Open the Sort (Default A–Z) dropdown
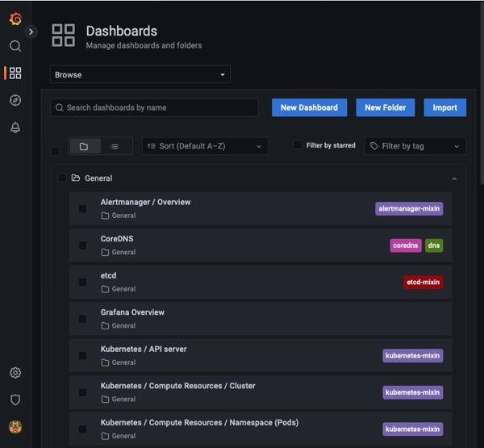The image size is (484, 448). point(205,146)
